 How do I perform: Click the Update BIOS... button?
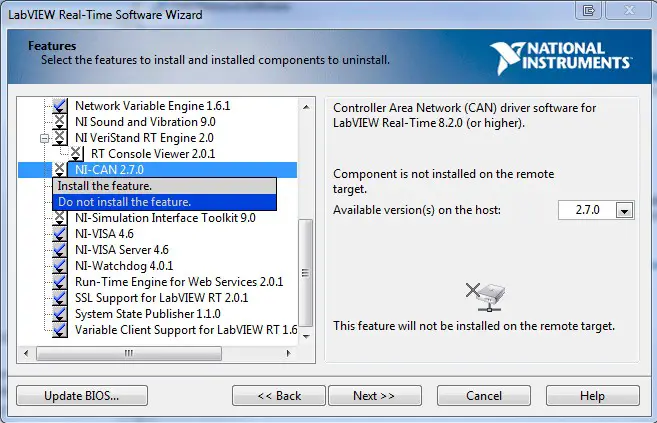coord(82,396)
